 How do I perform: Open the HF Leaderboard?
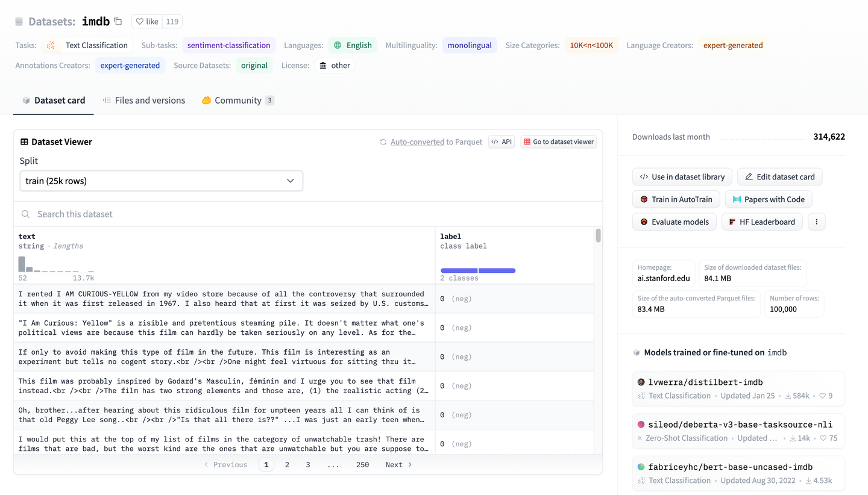pos(762,222)
